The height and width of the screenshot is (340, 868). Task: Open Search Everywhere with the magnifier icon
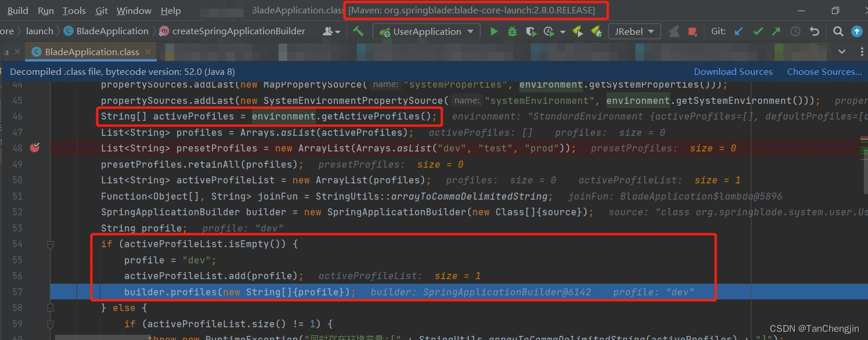click(x=839, y=31)
